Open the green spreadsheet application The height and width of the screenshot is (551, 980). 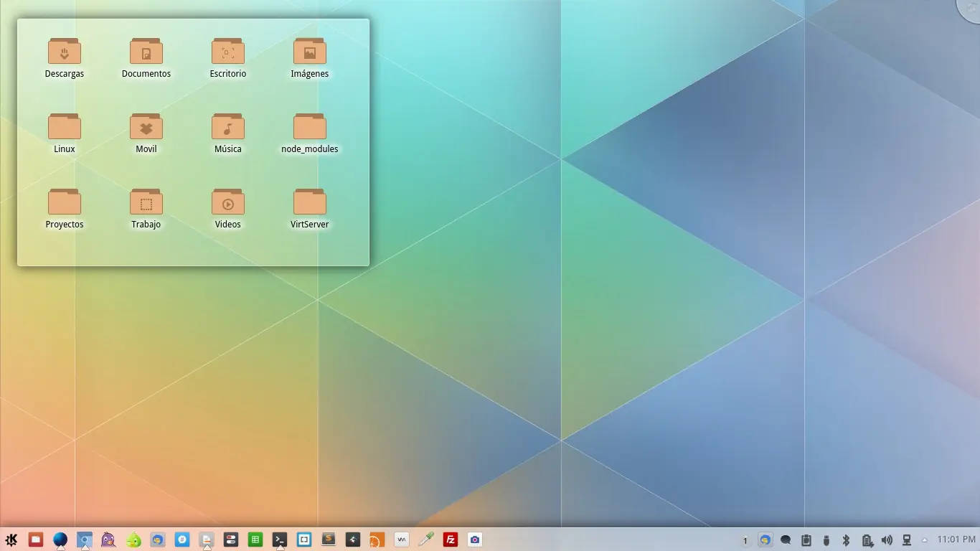[255, 540]
